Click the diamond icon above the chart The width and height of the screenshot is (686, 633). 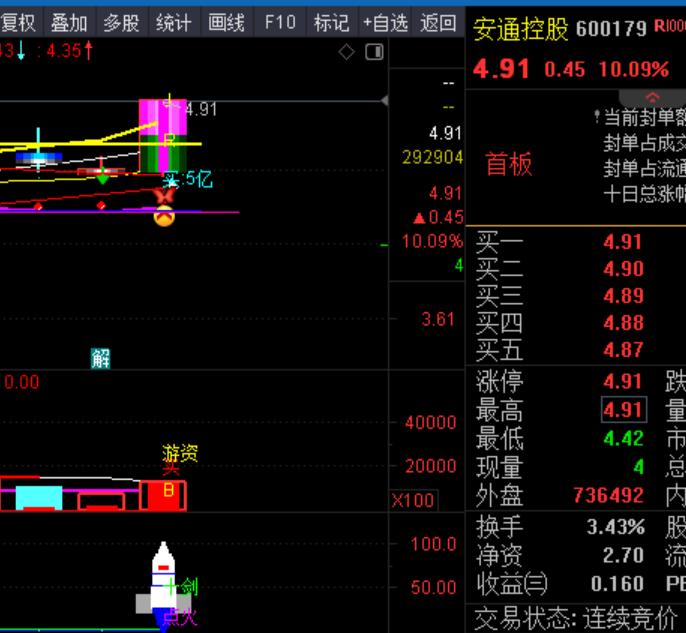coord(346,52)
